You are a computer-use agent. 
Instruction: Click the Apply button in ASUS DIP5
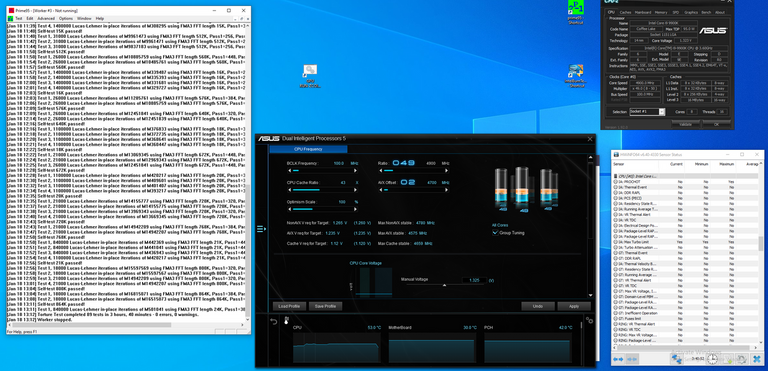click(574, 306)
